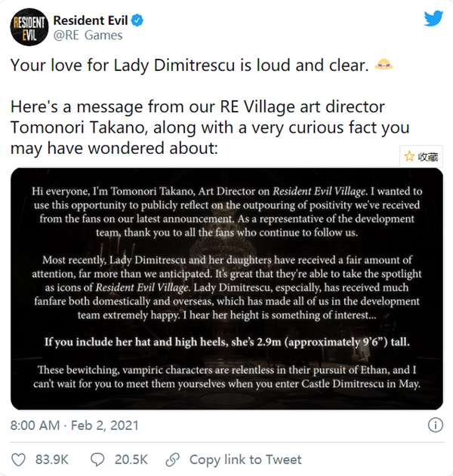Like the tweet with the heart icon

pos(19,459)
